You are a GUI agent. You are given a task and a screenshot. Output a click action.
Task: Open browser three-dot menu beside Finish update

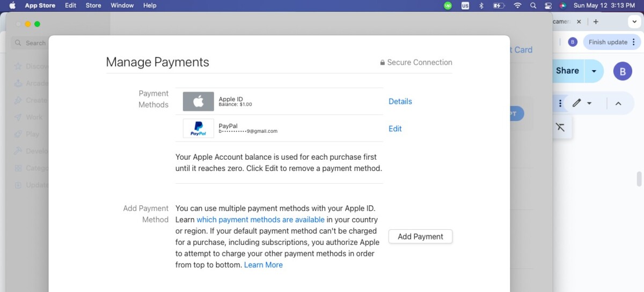point(633,42)
